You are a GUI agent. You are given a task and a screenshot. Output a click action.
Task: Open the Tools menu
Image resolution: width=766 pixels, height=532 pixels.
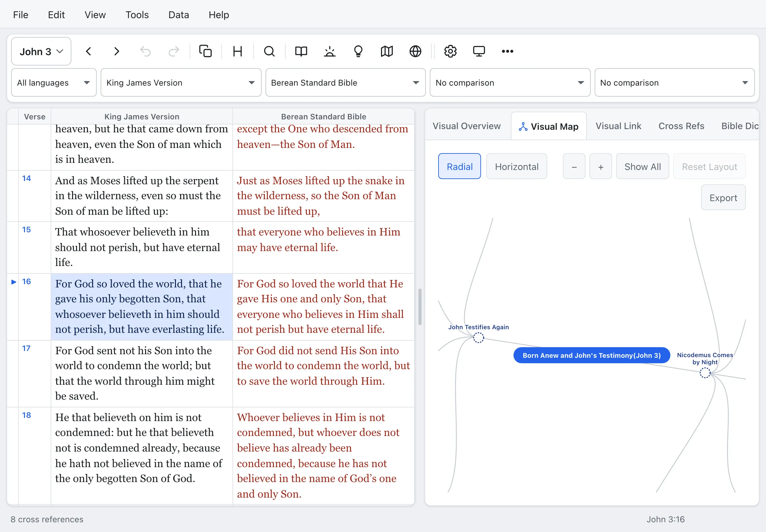tap(137, 15)
